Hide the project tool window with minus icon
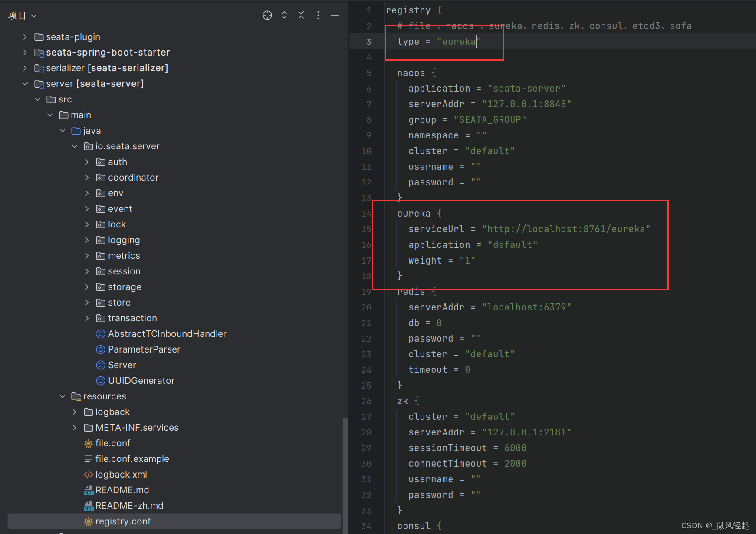Screen dimensions: 756x534 point(335,15)
